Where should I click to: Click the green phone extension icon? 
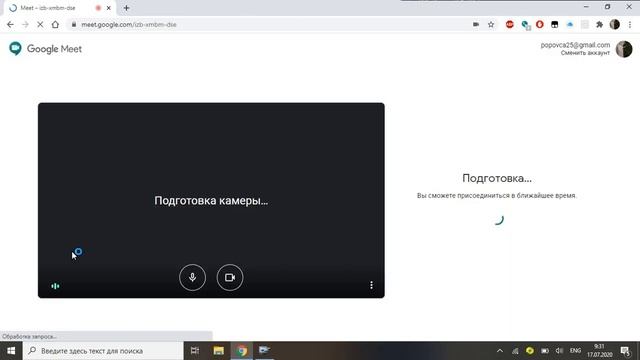coord(525,25)
